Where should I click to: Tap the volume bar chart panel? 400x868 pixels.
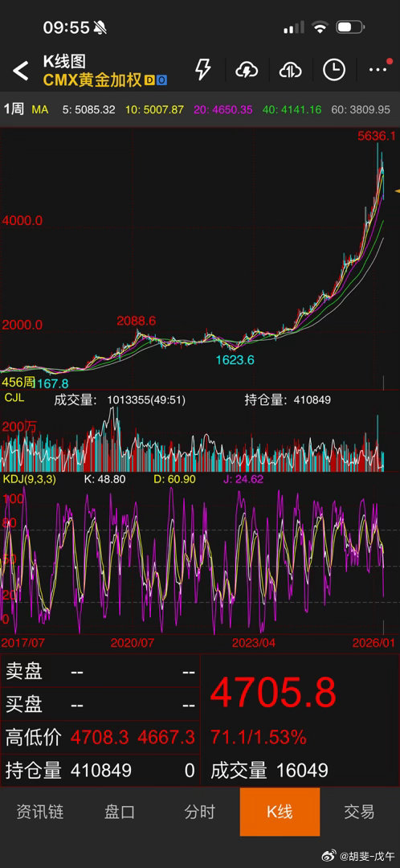[x=200, y=437]
